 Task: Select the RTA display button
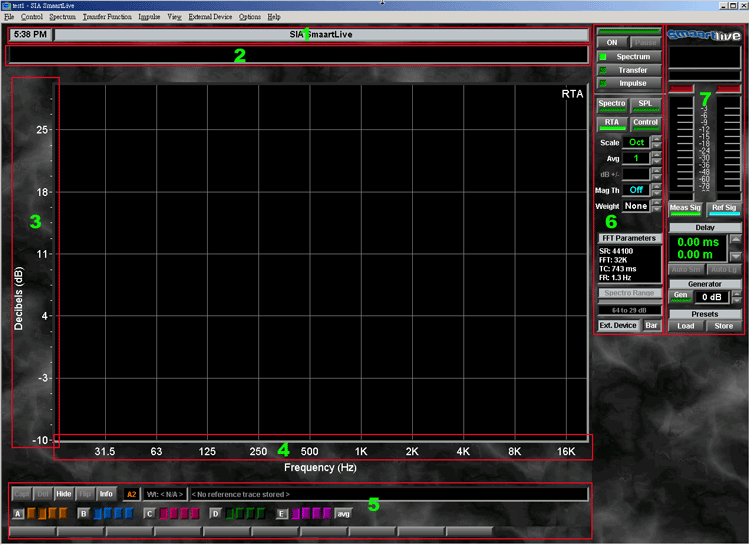click(612, 123)
